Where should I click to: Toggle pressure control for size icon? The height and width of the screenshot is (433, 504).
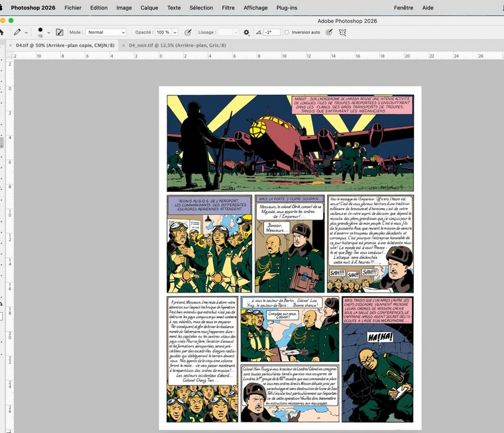[x=329, y=32]
